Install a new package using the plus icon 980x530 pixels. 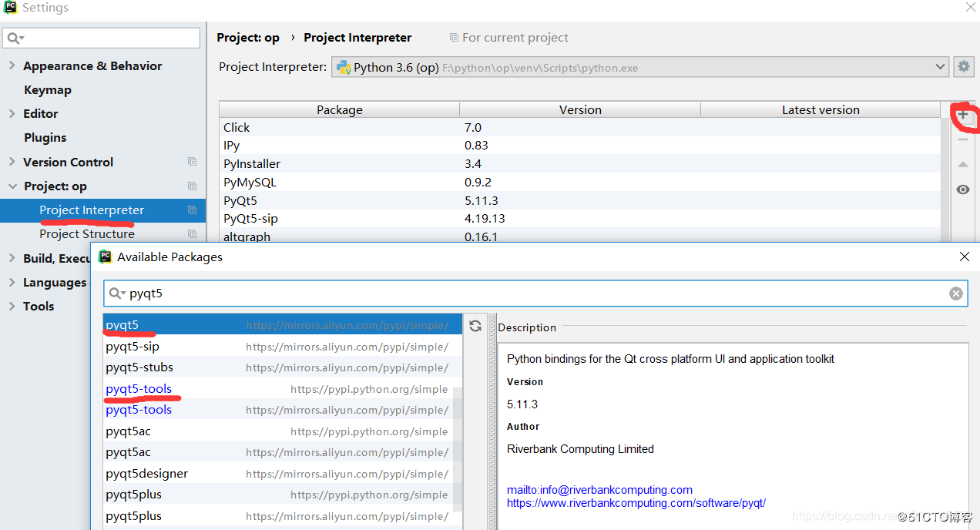point(963,116)
